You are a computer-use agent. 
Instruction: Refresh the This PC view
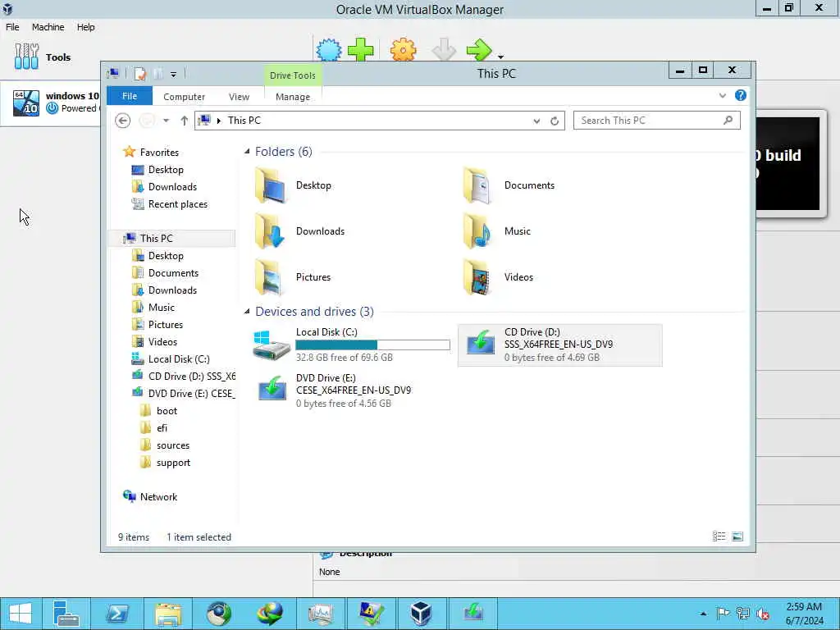[555, 121]
